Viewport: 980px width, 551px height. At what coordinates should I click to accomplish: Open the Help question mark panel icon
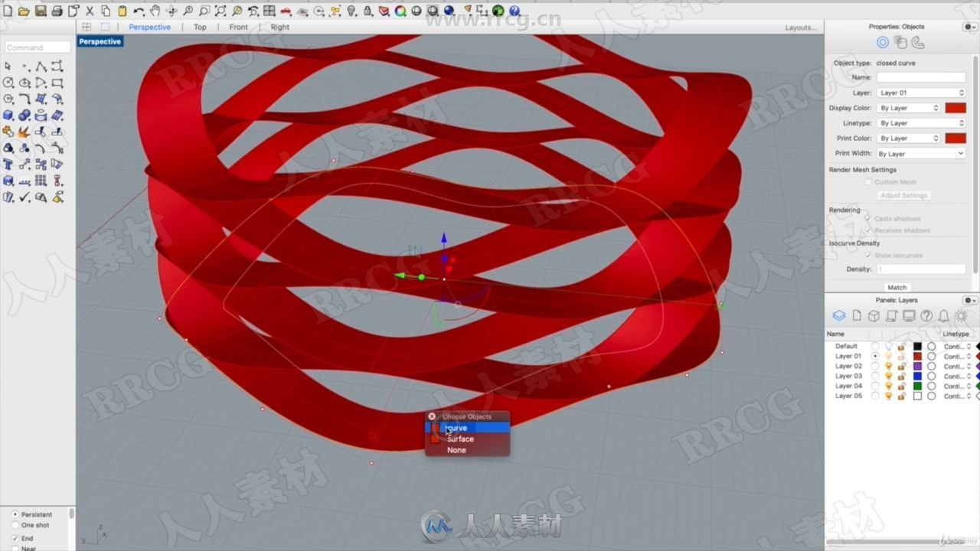(926, 316)
